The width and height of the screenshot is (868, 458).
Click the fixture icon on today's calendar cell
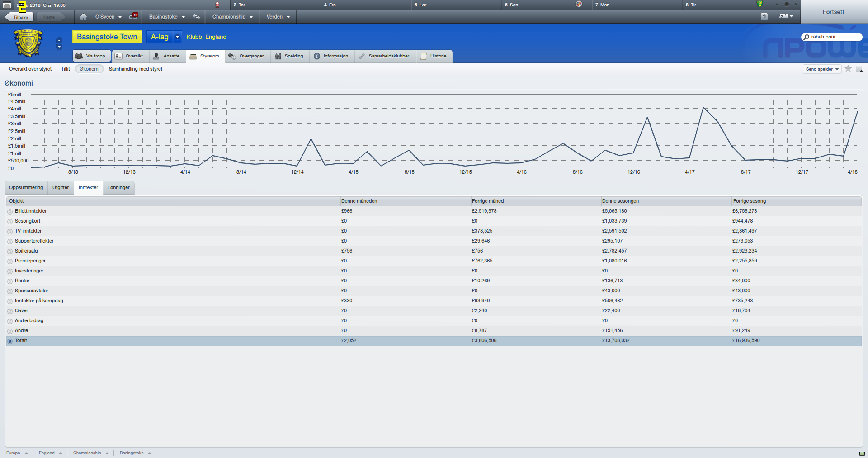coord(217,5)
